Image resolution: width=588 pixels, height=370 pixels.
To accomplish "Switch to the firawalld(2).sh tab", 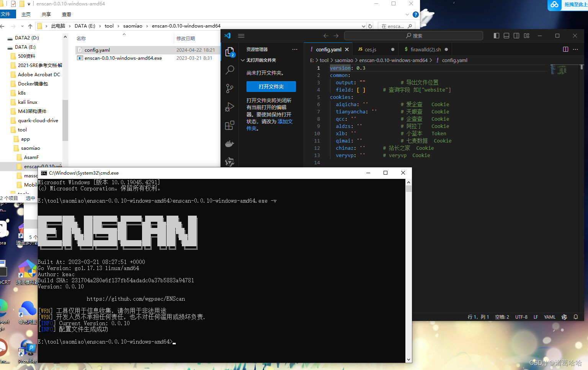I will pyautogui.click(x=426, y=49).
